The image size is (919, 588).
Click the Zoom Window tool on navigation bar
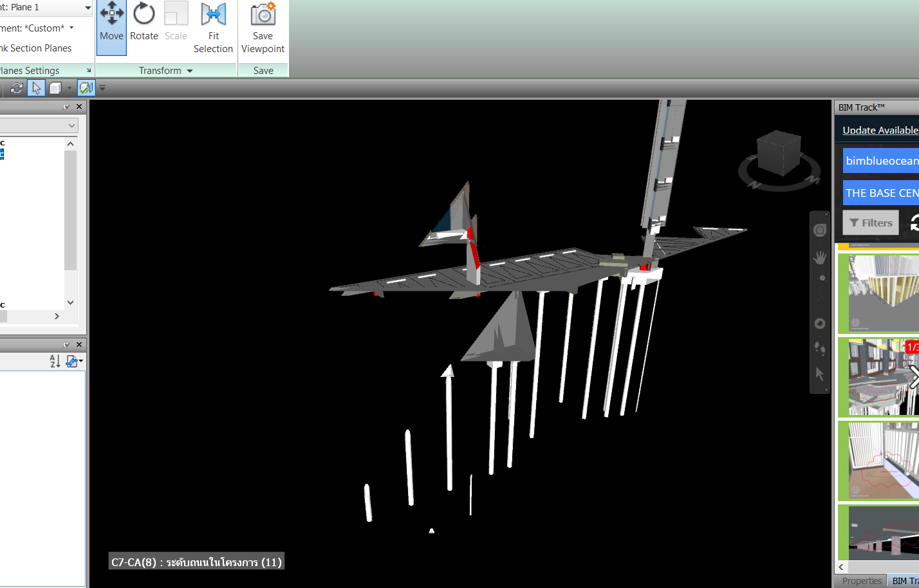819,278
